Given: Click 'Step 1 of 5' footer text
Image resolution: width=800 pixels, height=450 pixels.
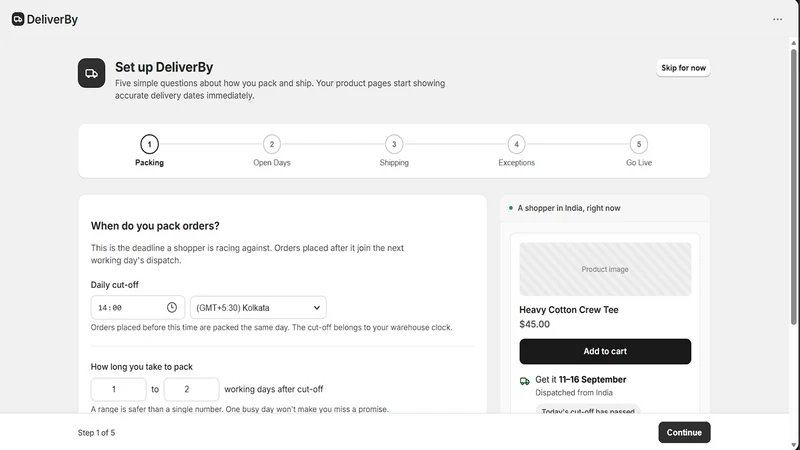Looking at the screenshot, I should 96,433.
